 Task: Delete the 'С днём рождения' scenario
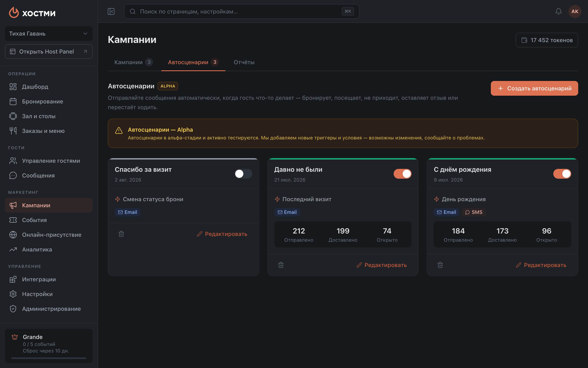click(440, 265)
